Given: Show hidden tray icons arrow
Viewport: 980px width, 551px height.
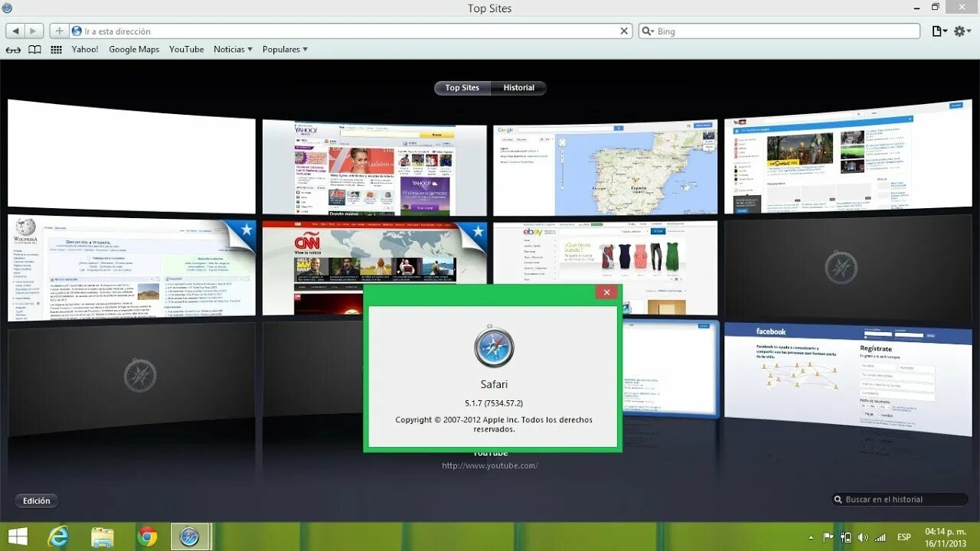Looking at the screenshot, I should pyautogui.click(x=811, y=537).
